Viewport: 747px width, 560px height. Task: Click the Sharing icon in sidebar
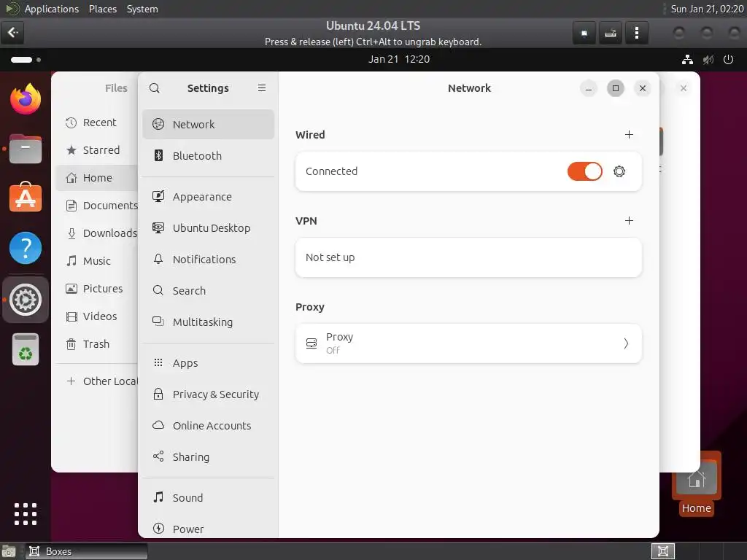pyautogui.click(x=158, y=456)
